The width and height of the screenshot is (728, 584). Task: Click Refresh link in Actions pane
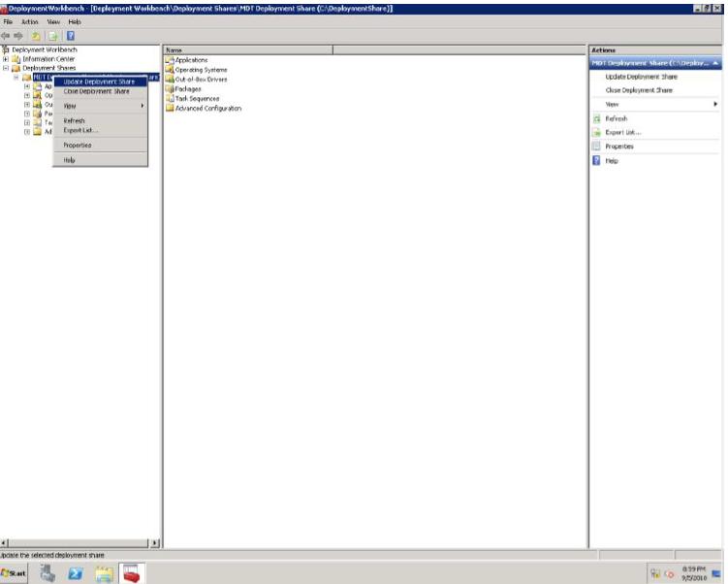pos(617,119)
